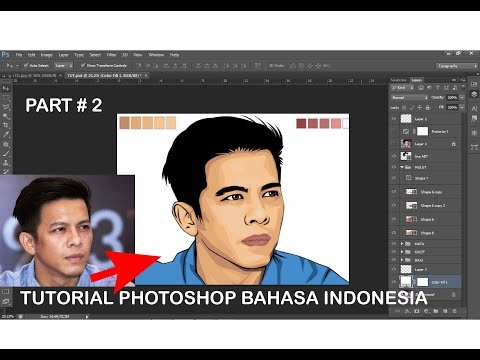Click the lock position icon

pos(420,108)
